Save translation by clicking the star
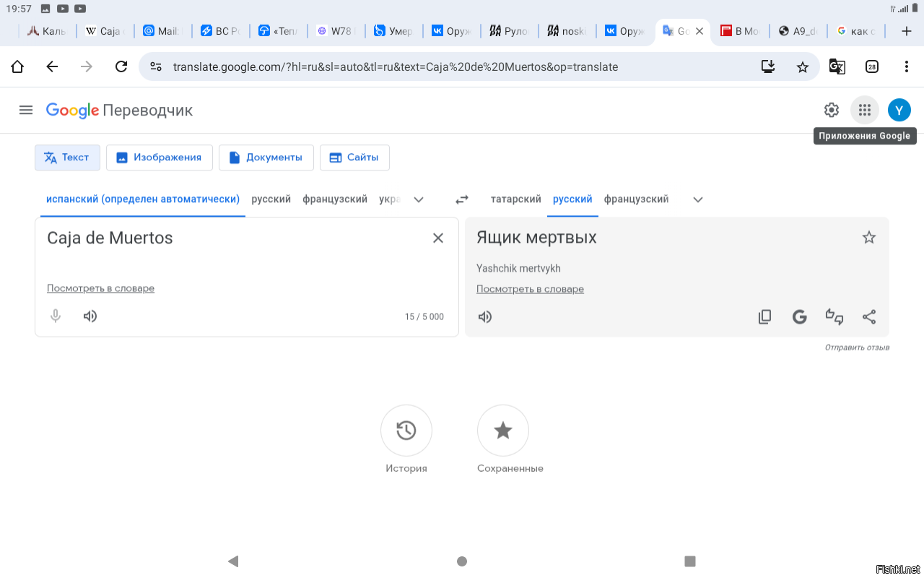Screen dimensions: 924x578 pyautogui.click(x=868, y=236)
